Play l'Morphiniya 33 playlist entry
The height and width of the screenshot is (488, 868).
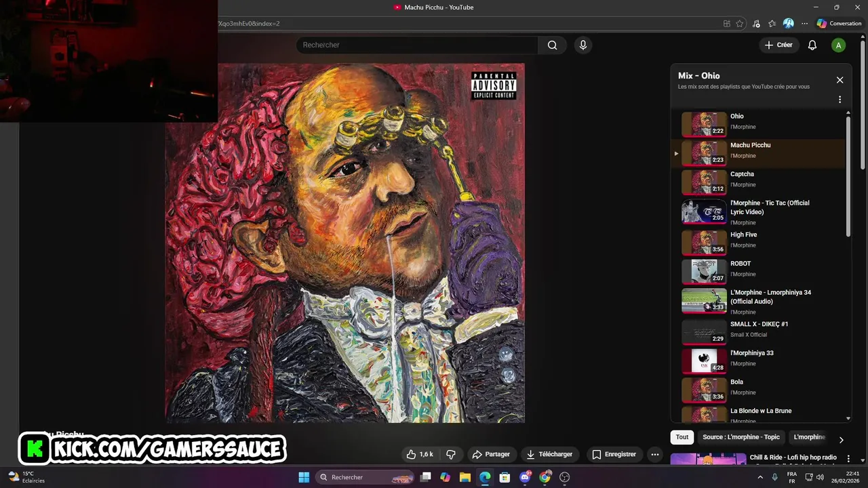[x=759, y=361]
